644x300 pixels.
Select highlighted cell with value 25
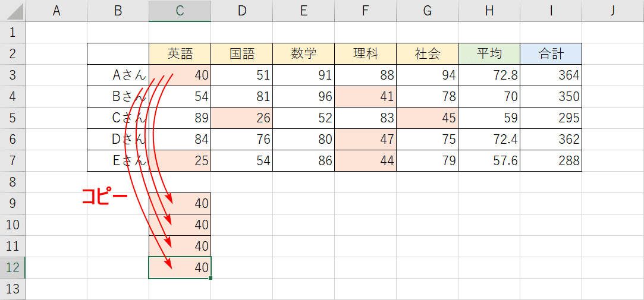(180, 160)
